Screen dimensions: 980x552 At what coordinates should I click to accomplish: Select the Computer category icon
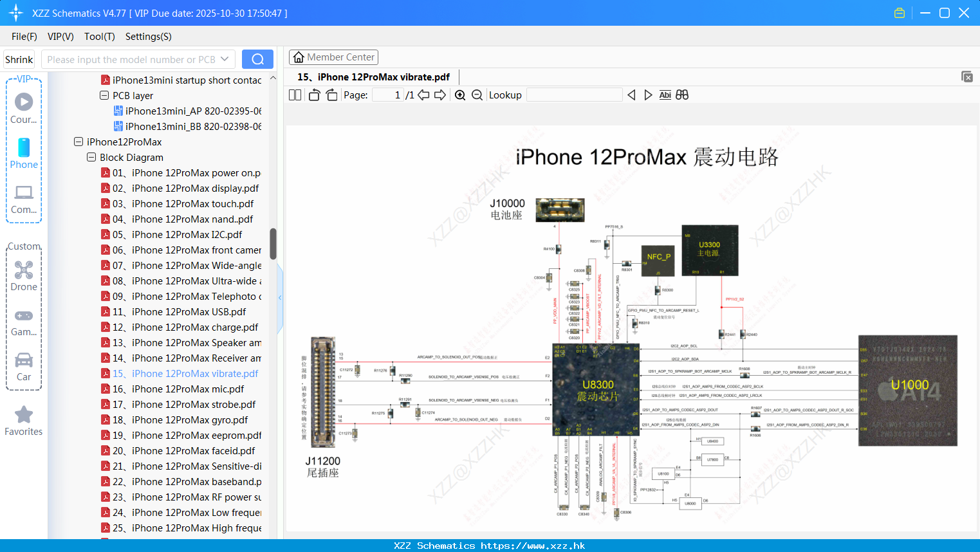(24, 199)
